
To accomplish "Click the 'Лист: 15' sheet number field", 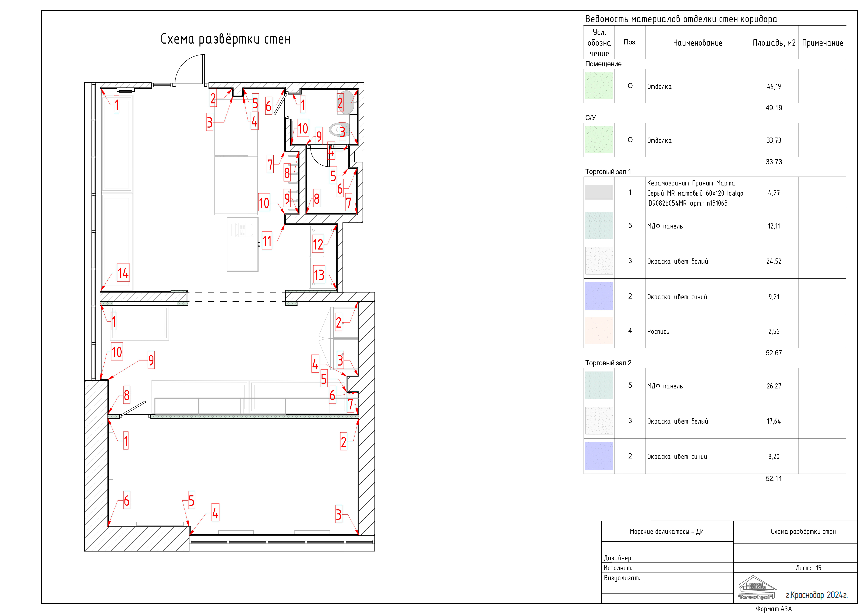I will point(808,568).
